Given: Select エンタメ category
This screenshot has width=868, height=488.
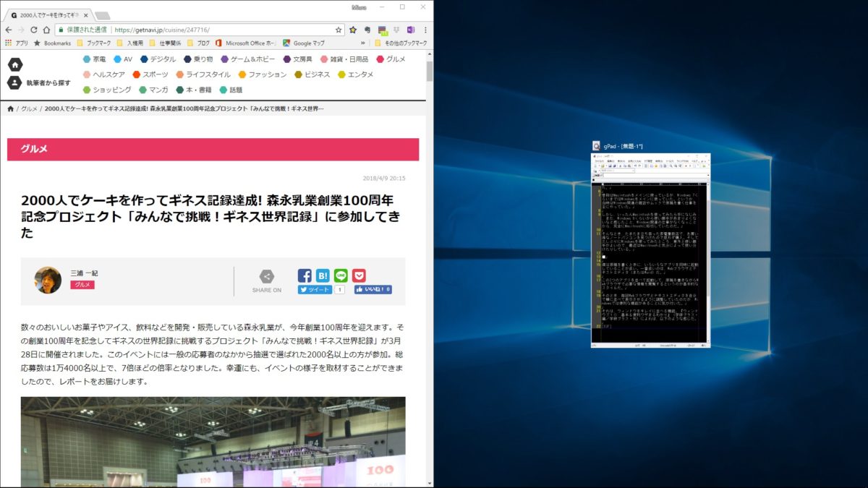Looking at the screenshot, I should point(356,74).
